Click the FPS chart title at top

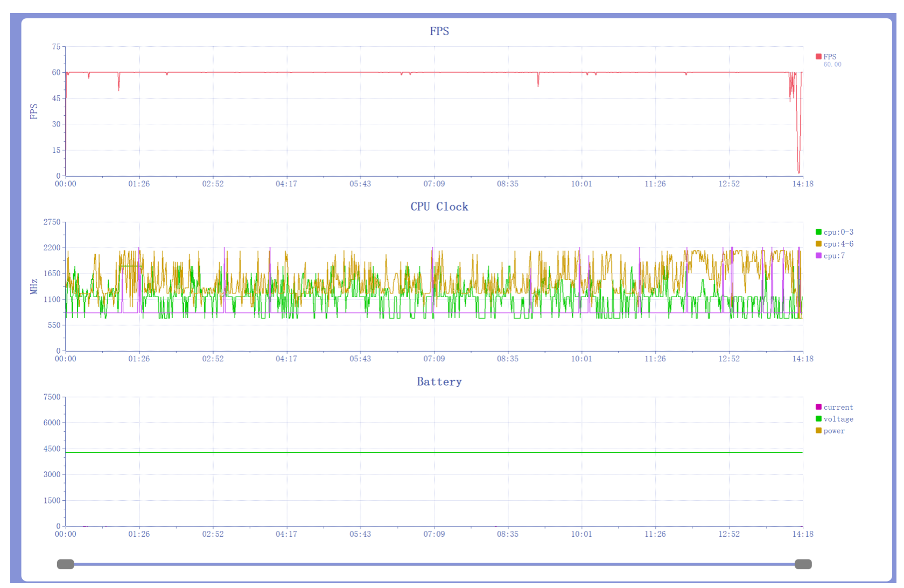(439, 31)
